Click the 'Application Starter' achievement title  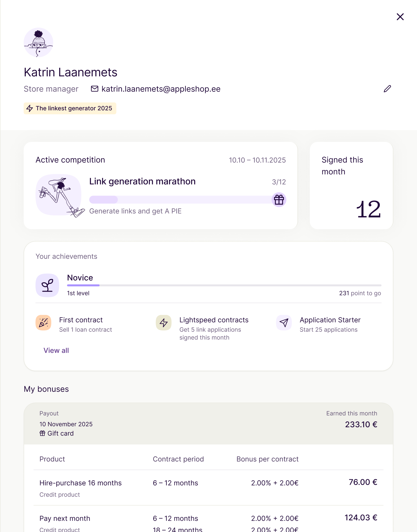coord(330,320)
